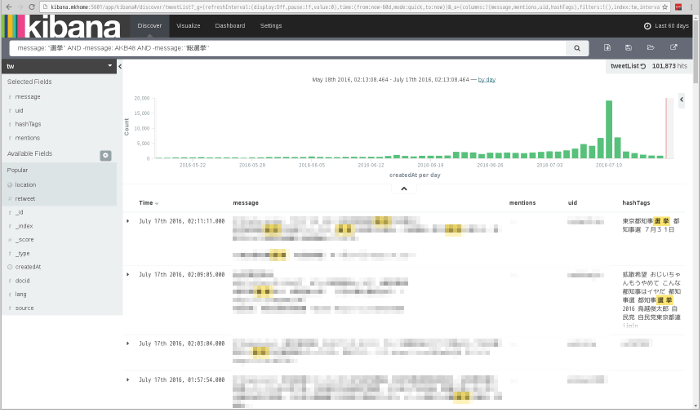700x410 pixels.
Task: Select the _id field
Action: [x=20, y=213]
